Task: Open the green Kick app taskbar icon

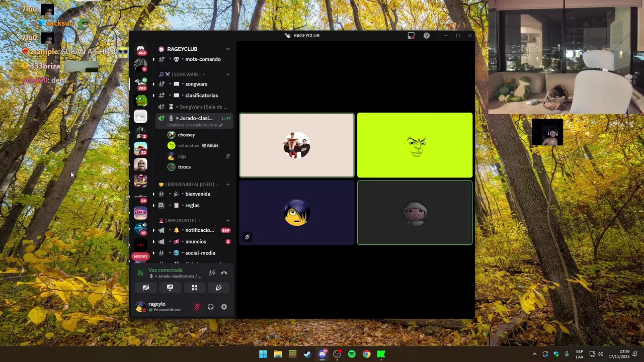Action: point(381,354)
